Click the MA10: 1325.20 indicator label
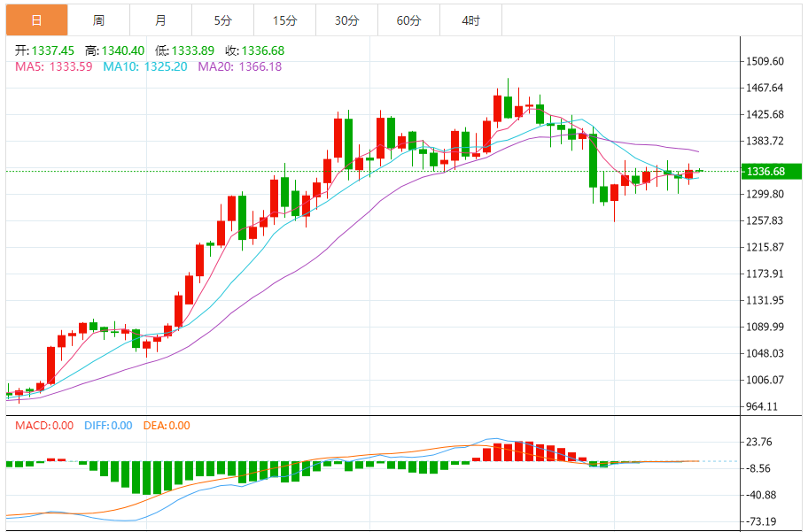The image size is (808, 532). pos(144,66)
